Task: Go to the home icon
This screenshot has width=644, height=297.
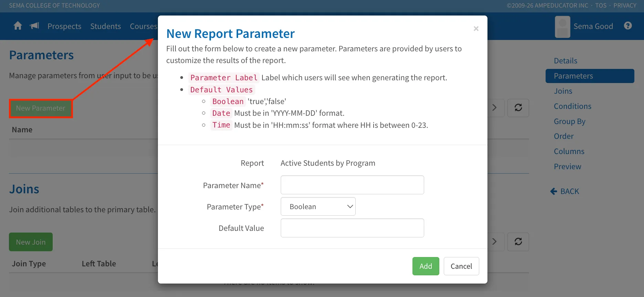Action: (18, 26)
